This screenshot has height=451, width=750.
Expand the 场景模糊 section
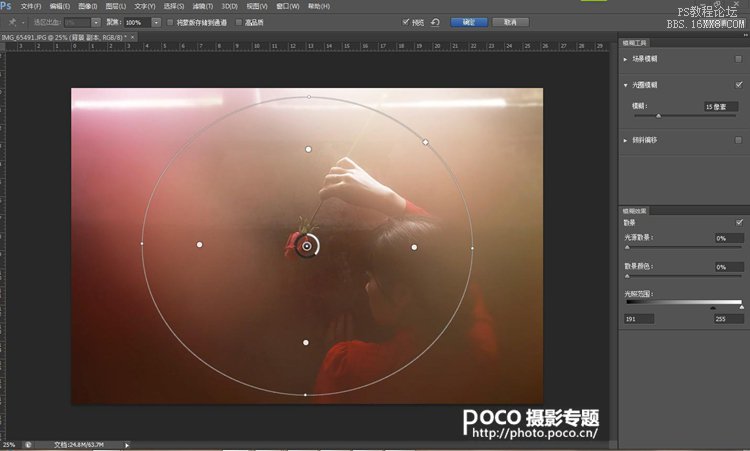[x=625, y=59]
